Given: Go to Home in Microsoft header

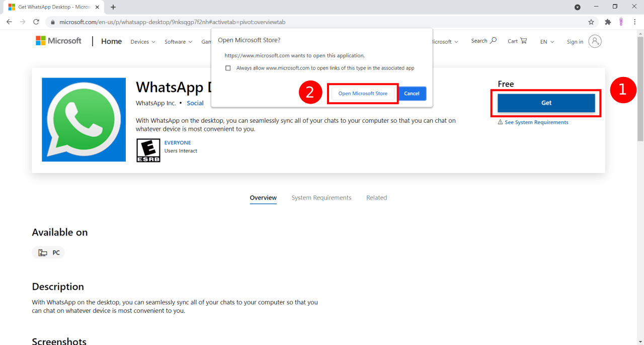Looking at the screenshot, I should click(111, 42).
